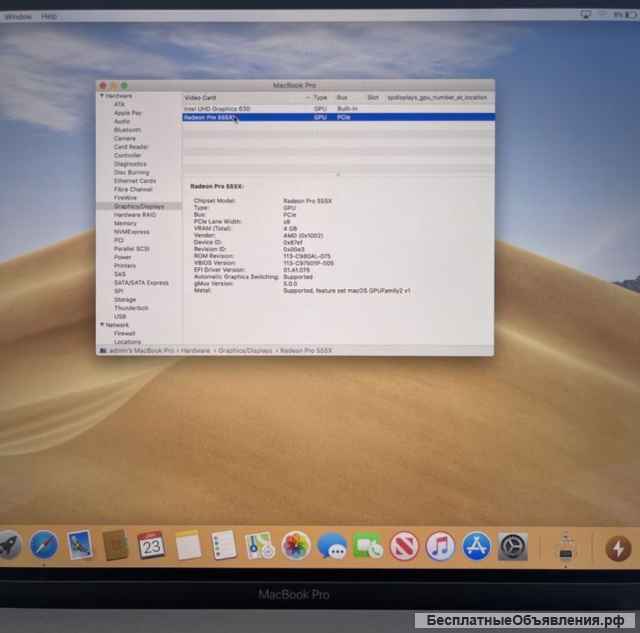Select Thunderbolt in sidebar

[x=131, y=308]
